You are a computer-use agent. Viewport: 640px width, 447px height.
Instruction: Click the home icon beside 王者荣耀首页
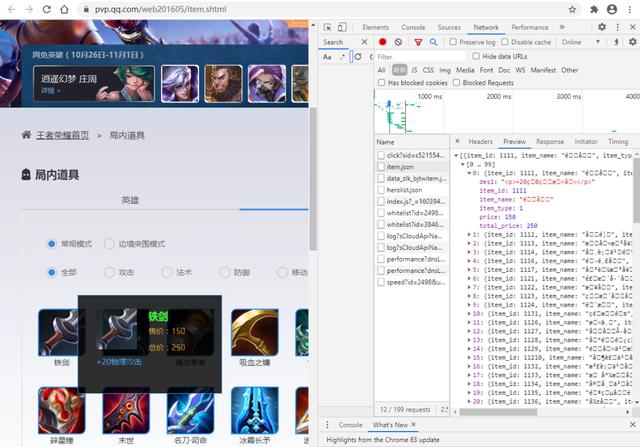(x=26, y=135)
